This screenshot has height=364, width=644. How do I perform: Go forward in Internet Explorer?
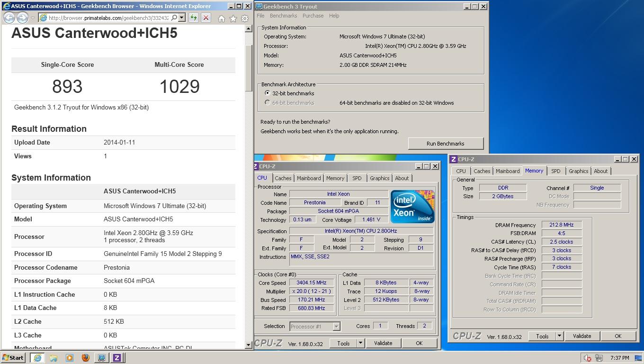22,18
